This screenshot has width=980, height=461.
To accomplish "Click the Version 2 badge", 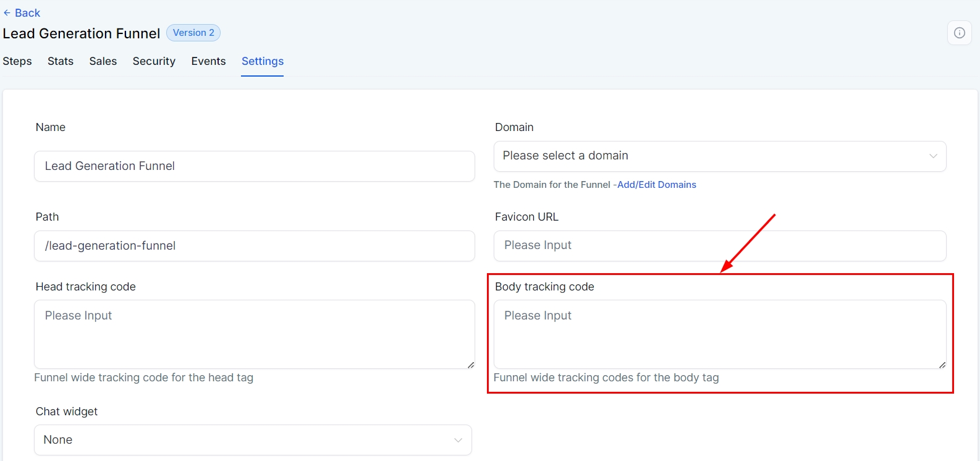I will pyautogui.click(x=193, y=33).
